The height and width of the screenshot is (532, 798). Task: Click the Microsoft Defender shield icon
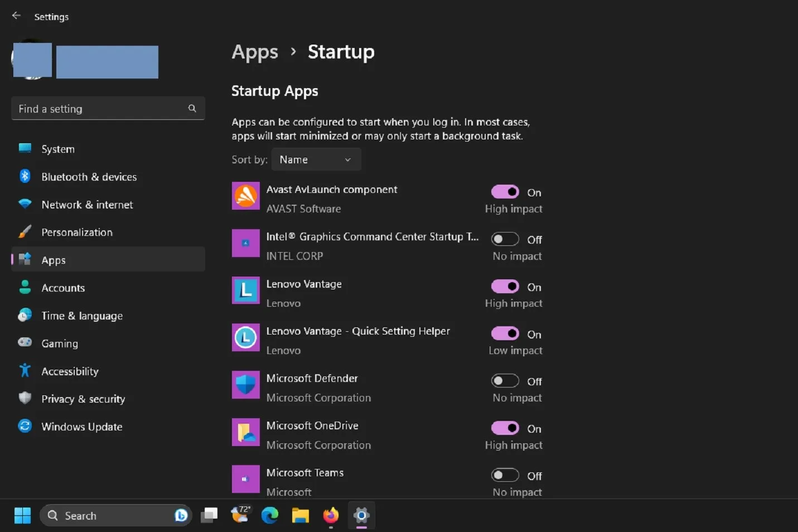245,385
